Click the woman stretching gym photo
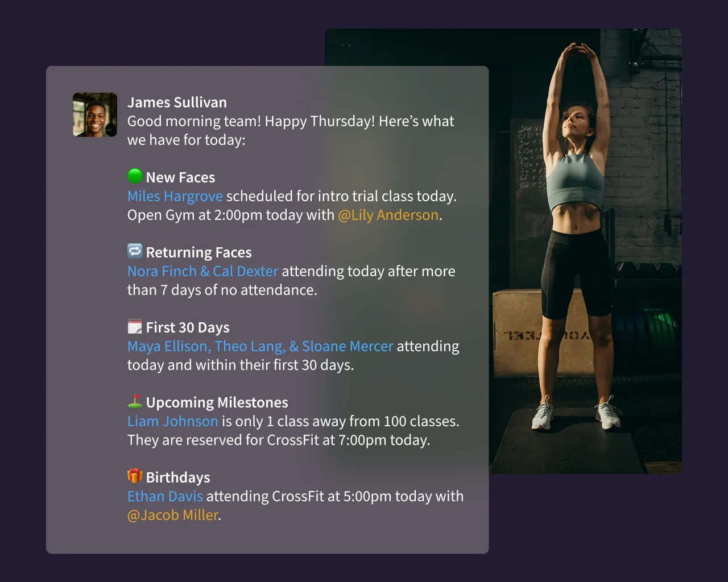 [585, 251]
